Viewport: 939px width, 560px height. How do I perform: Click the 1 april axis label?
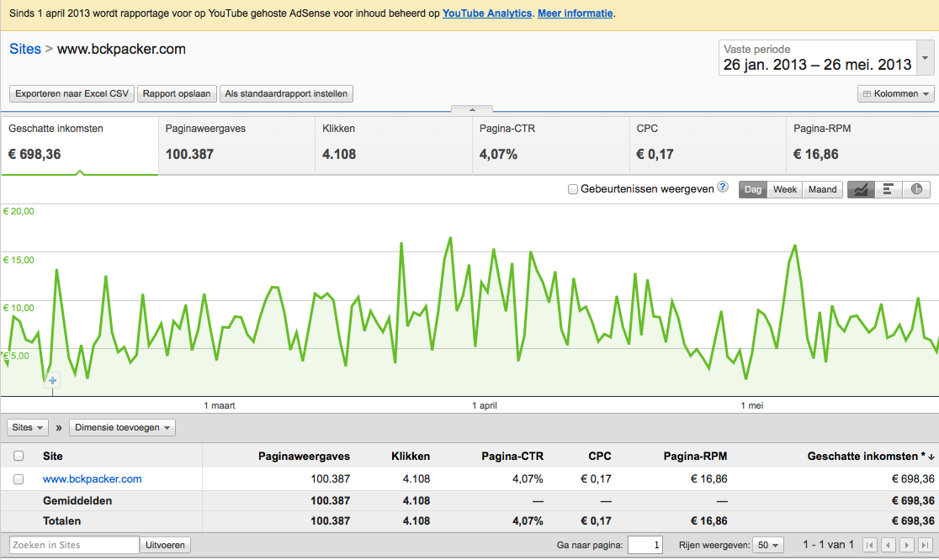click(485, 405)
